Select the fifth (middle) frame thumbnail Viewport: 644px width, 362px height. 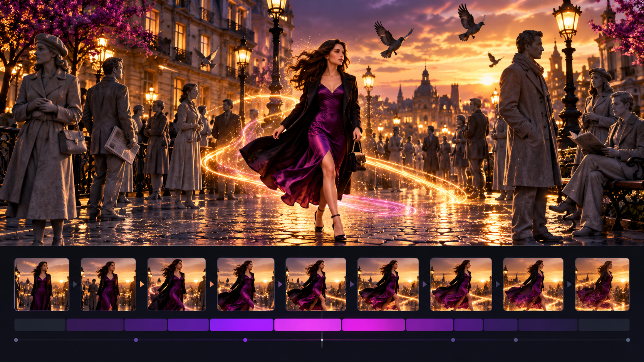pos(316,284)
